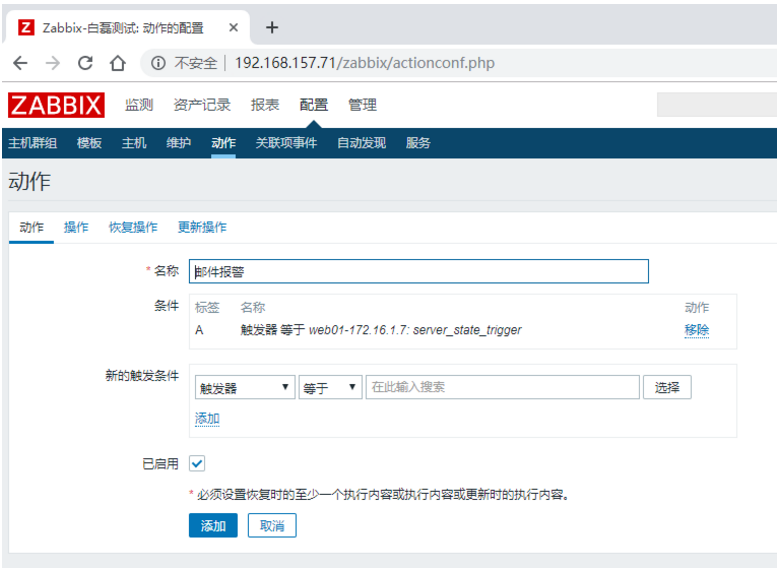
Task: Click the 选择 button
Action: point(667,388)
